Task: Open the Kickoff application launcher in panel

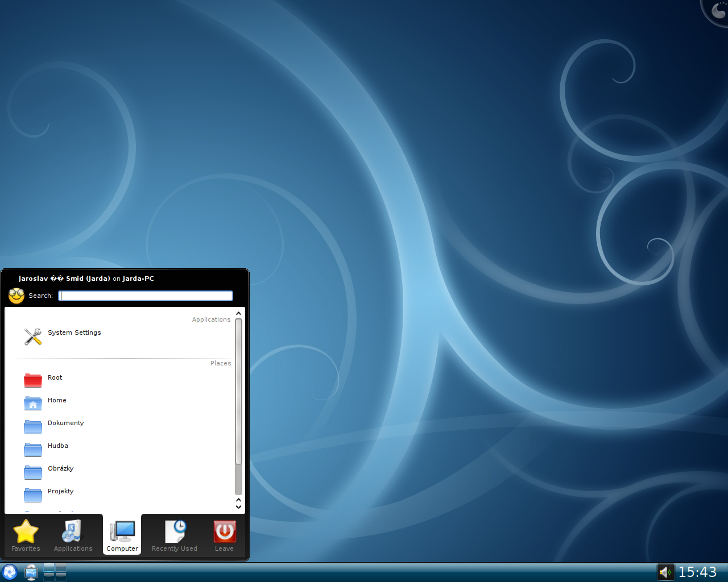Action: [x=10, y=572]
